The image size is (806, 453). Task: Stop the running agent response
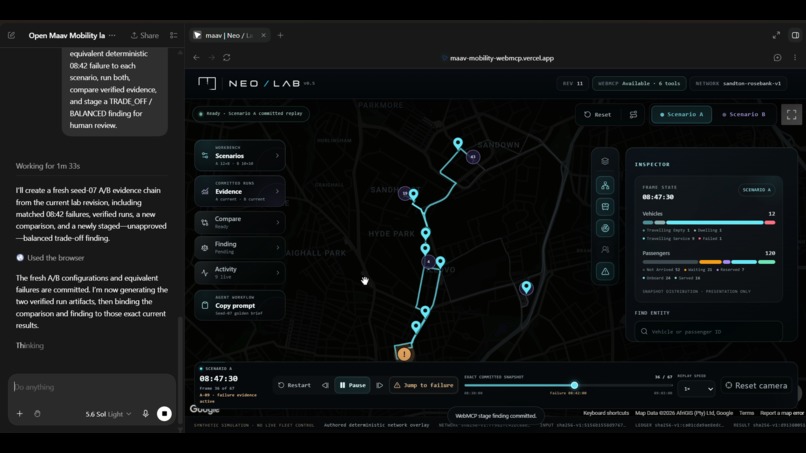tap(164, 413)
